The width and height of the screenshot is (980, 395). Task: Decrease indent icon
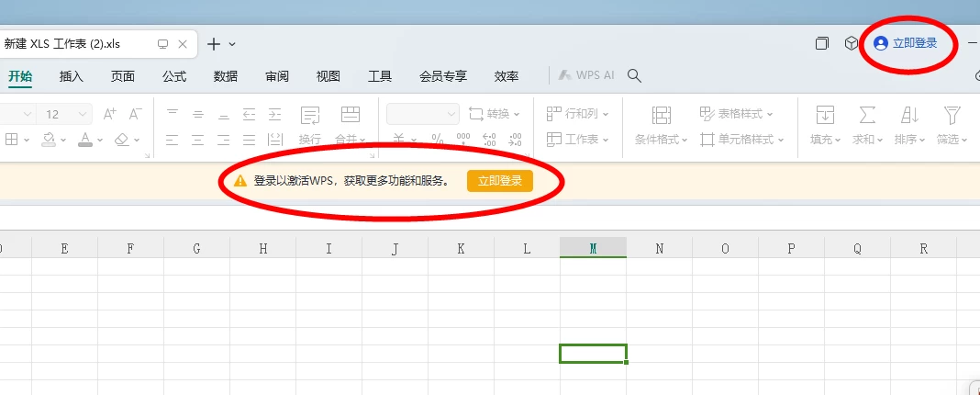coord(250,114)
